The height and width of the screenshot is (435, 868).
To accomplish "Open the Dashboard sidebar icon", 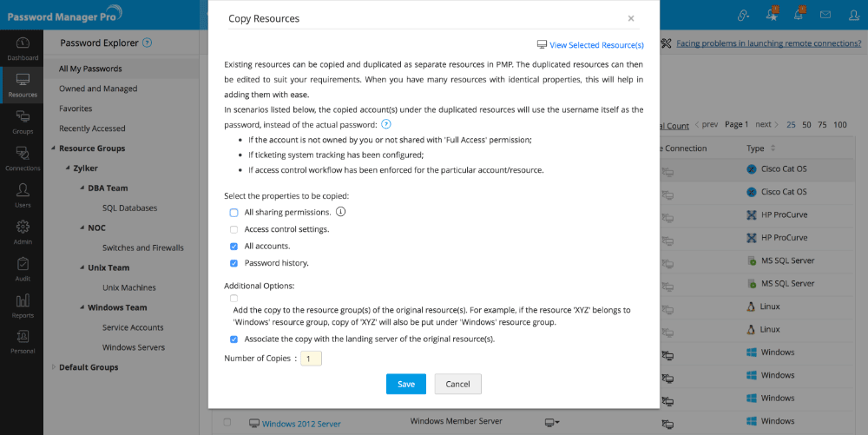I will click(23, 47).
